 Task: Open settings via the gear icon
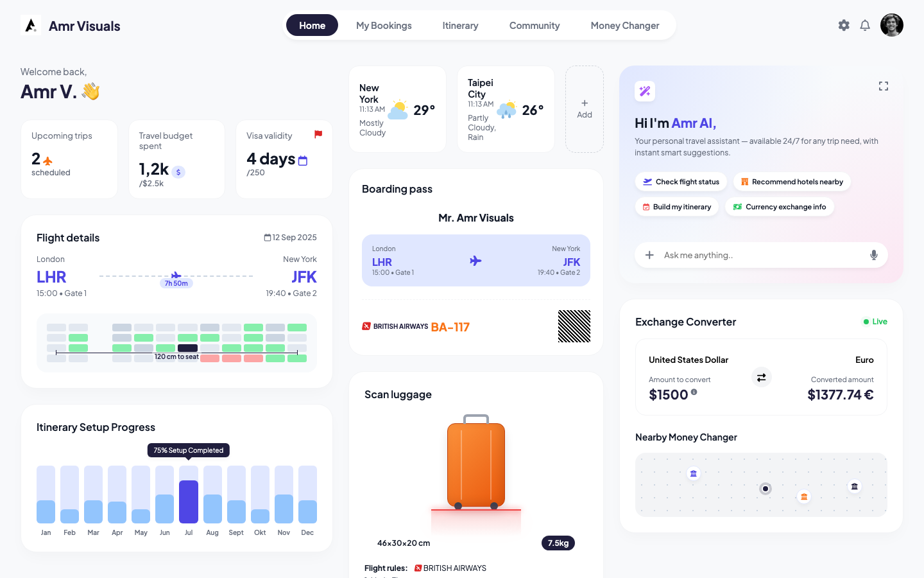click(x=844, y=25)
